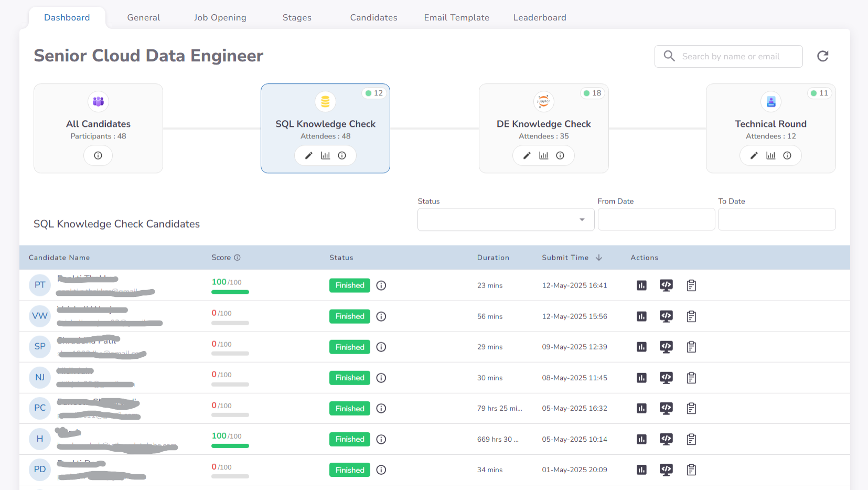Open the Email Template tab
Screen dimensions: 868x490
[456, 17]
